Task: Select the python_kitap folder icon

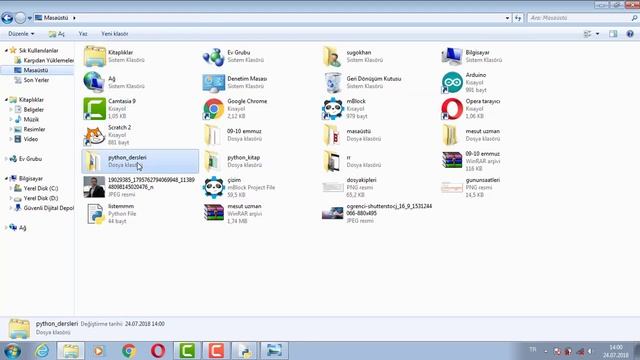Action: tap(213, 161)
